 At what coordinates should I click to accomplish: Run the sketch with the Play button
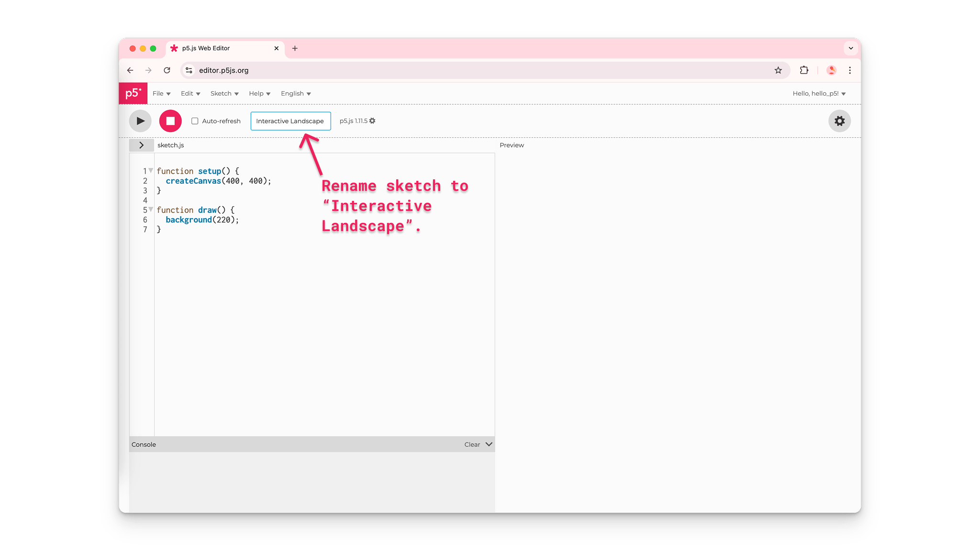(x=140, y=121)
